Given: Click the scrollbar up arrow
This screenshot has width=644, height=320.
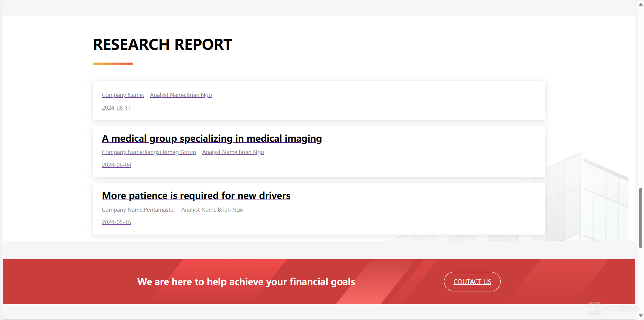Looking at the screenshot, I should click(x=641, y=4).
